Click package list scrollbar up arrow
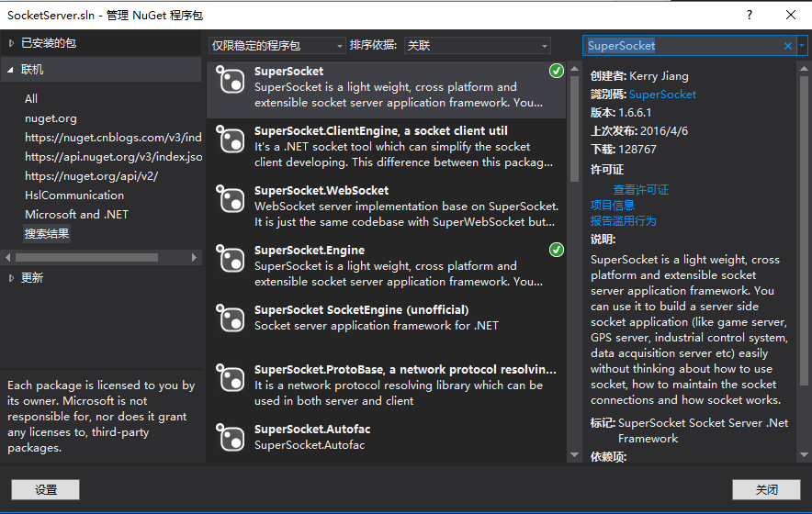The image size is (812, 514). (x=574, y=68)
